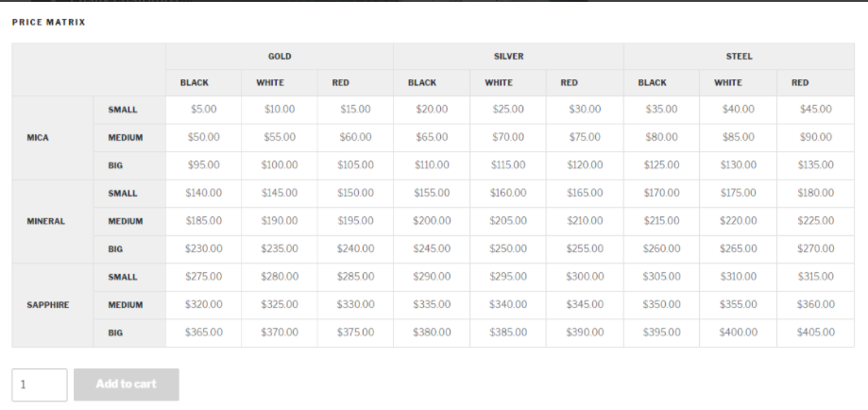Pick the $140.00 price cell

(x=204, y=194)
